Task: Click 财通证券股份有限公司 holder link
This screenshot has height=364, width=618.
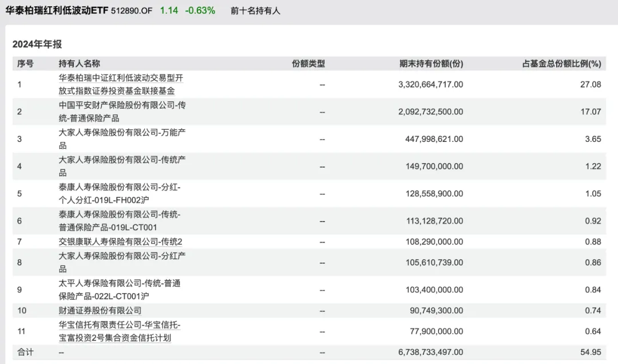Action: [x=100, y=310]
